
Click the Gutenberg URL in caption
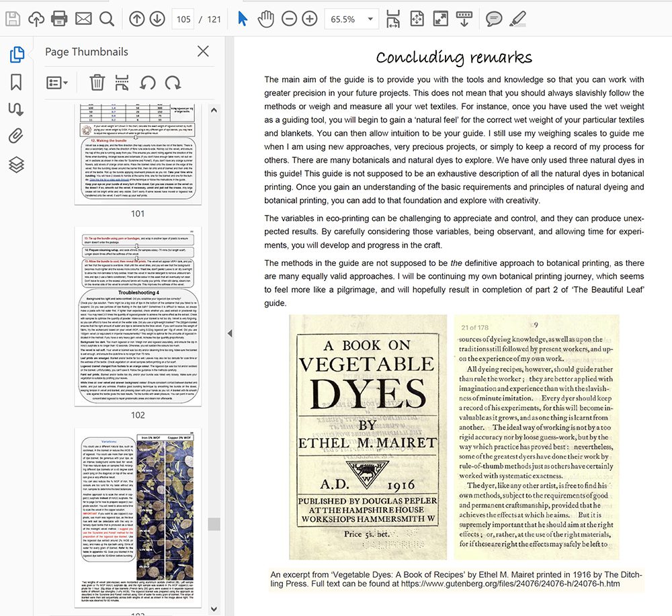(x=511, y=584)
